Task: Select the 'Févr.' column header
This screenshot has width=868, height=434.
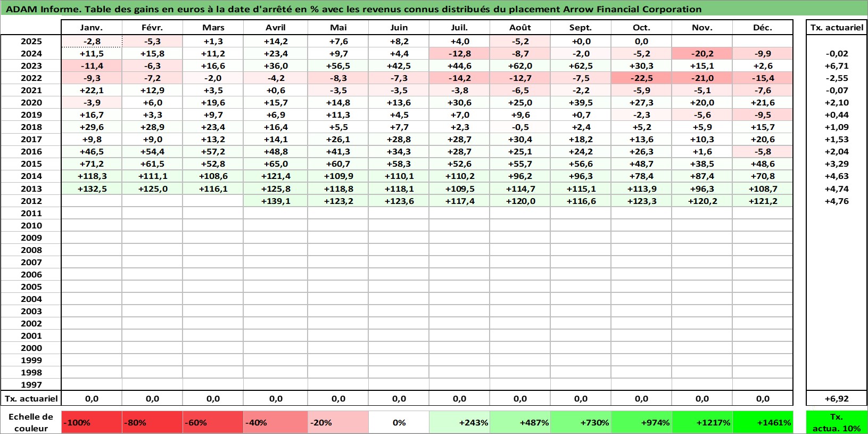Action: tap(152, 28)
